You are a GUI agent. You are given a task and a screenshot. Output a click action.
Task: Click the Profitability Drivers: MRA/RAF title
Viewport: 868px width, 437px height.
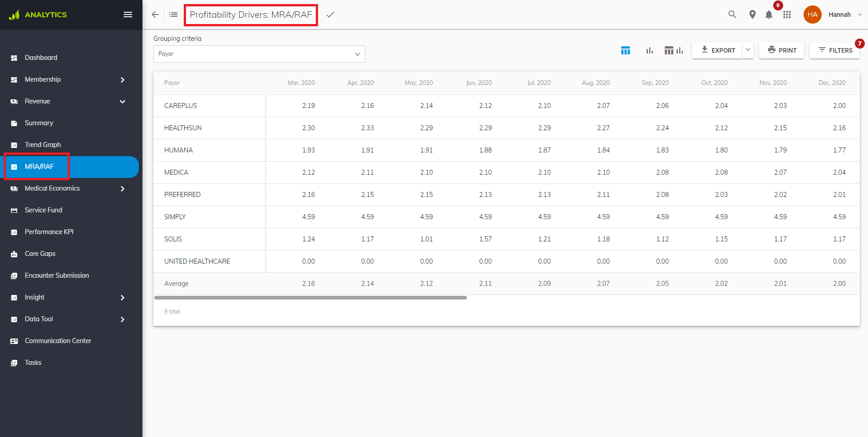click(x=251, y=15)
